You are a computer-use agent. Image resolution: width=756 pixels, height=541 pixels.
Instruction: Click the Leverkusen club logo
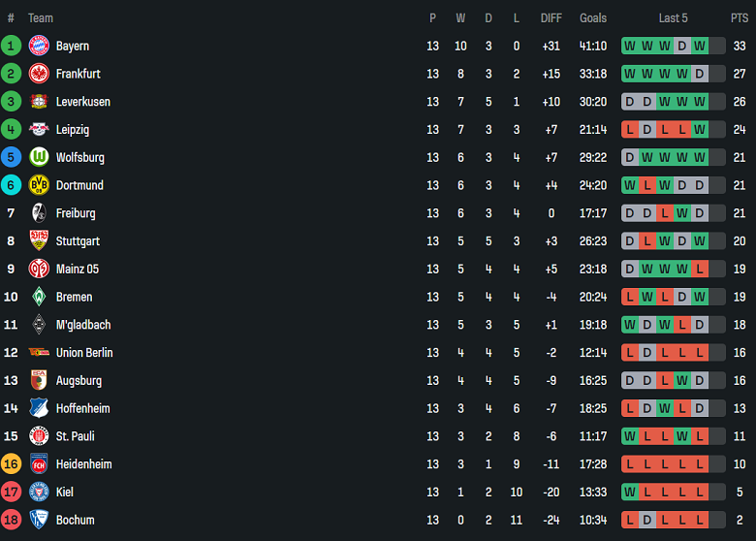click(x=39, y=102)
